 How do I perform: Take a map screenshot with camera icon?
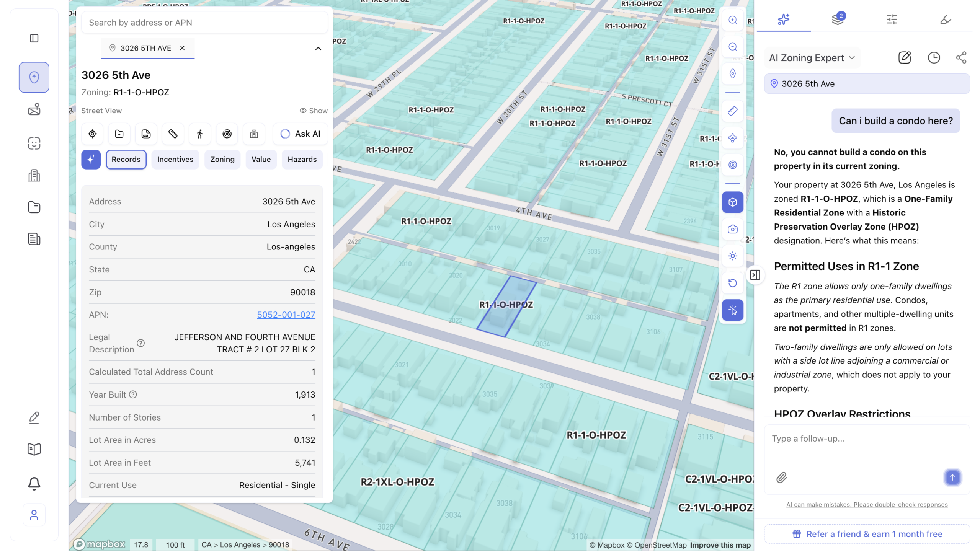pyautogui.click(x=732, y=229)
